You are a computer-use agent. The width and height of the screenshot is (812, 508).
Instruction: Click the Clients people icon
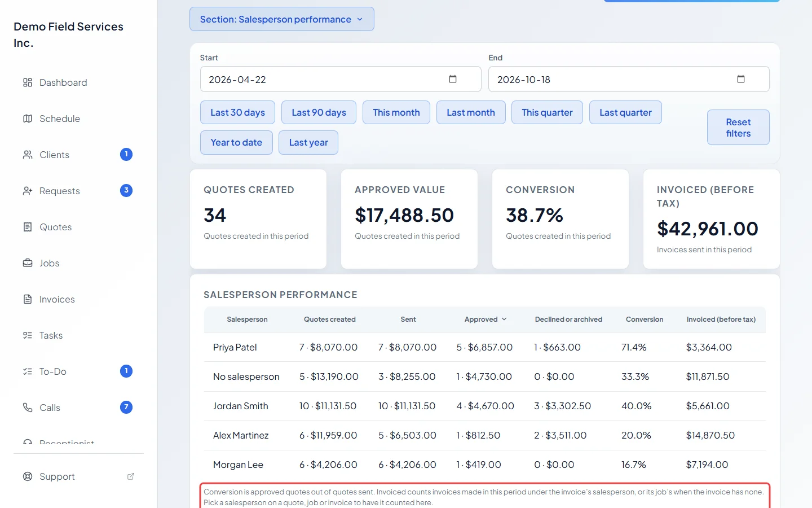[28, 155]
